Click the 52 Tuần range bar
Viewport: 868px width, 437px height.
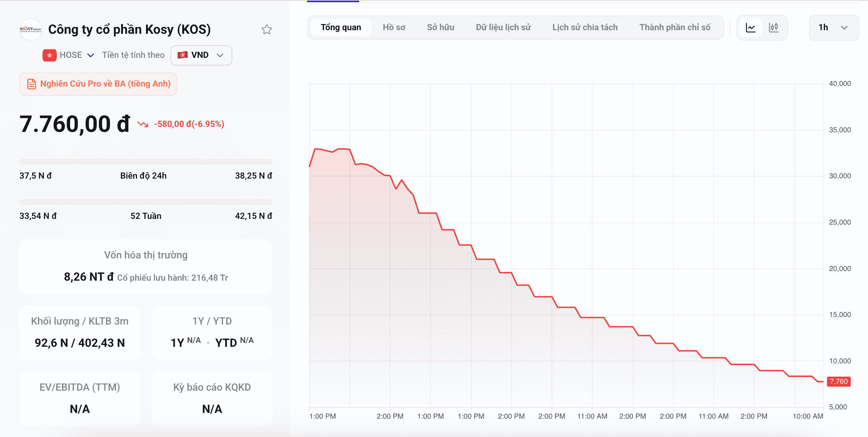click(146, 202)
